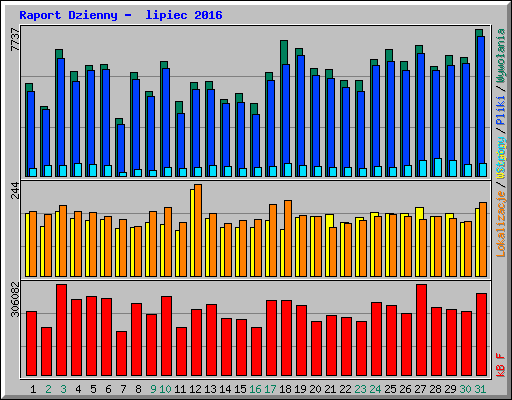Click the 244 axis value label

pos(15,190)
